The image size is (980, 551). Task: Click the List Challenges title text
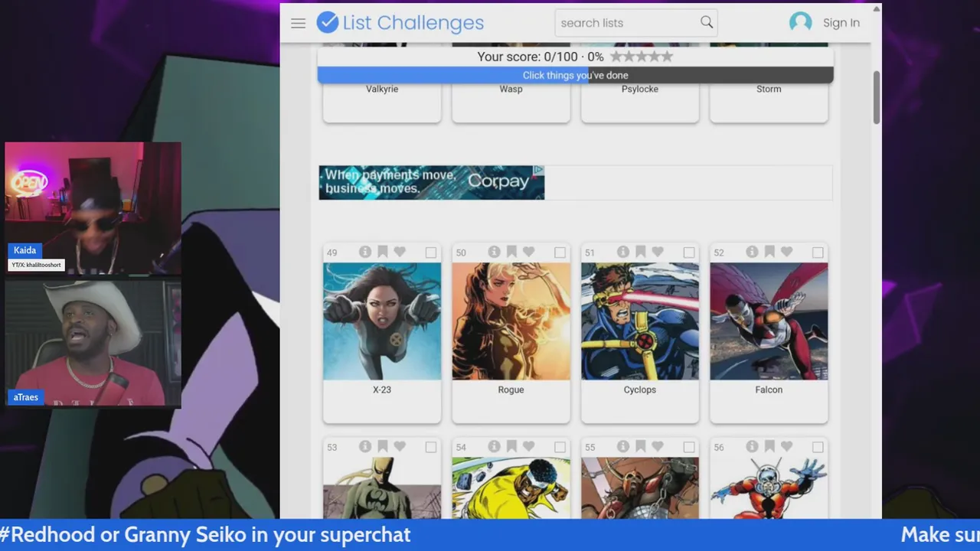[413, 23]
